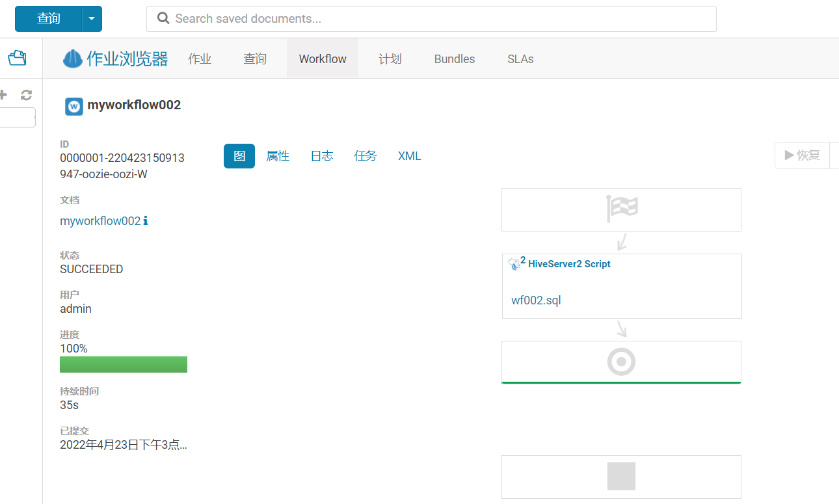Image resolution: width=839 pixels, height=504 pixels.
Task: Open the 计划 tab
Action: coord(390,59)
